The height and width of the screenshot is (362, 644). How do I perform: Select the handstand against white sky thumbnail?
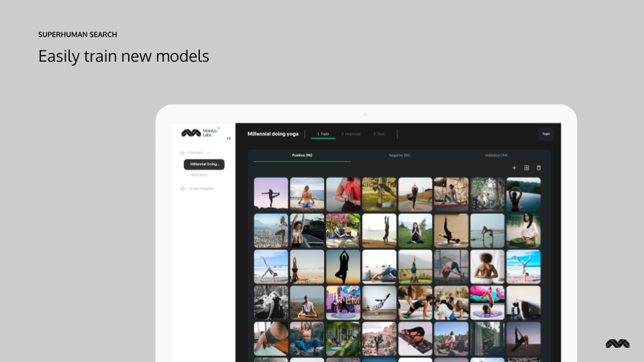379,231
